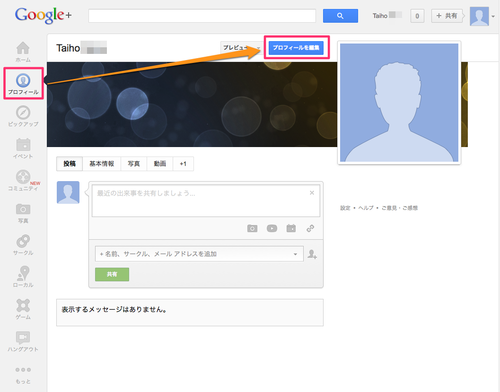Open the Games (ゲーム) sidebar icon

click(x=23, y=309)
